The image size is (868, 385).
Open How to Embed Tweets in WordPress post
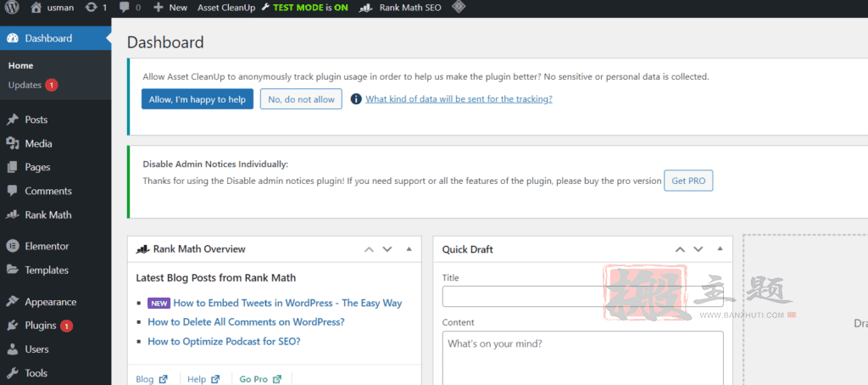[287, 303]
